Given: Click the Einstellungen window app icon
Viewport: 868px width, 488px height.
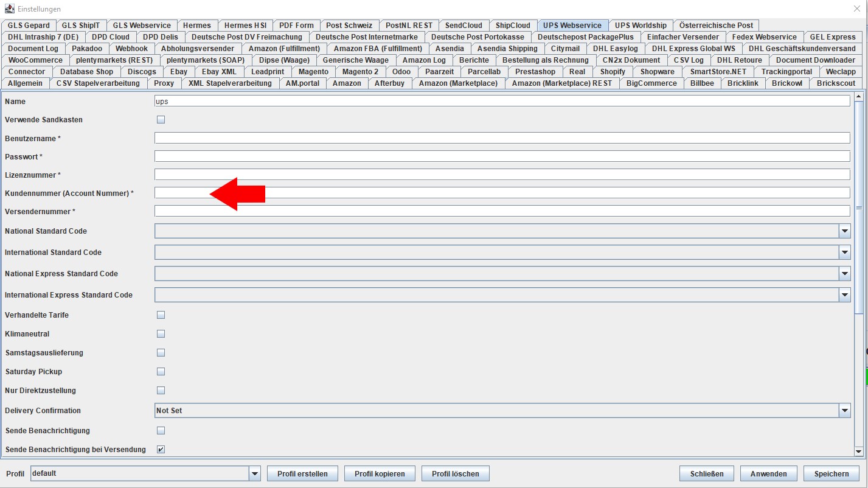Looking at the screenshot, I should click(9, 9).
